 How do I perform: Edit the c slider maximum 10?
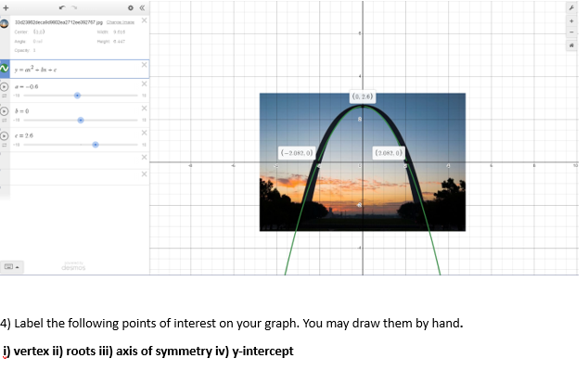144,145
